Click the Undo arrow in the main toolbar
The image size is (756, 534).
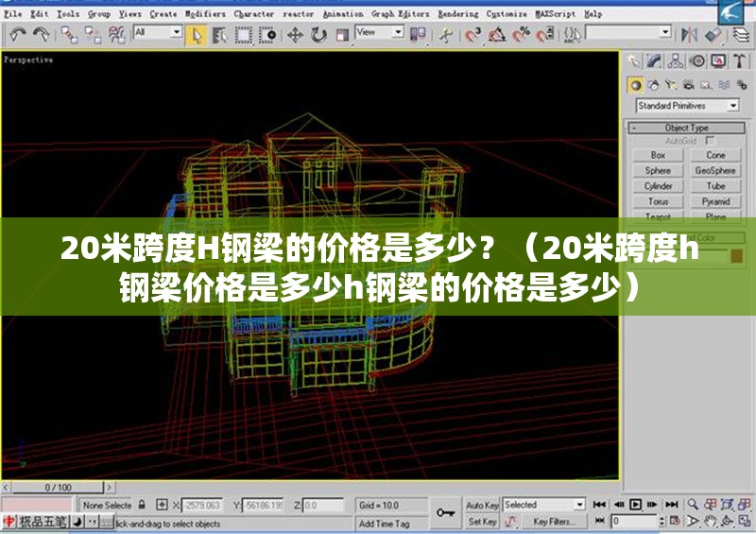[17, 35]
